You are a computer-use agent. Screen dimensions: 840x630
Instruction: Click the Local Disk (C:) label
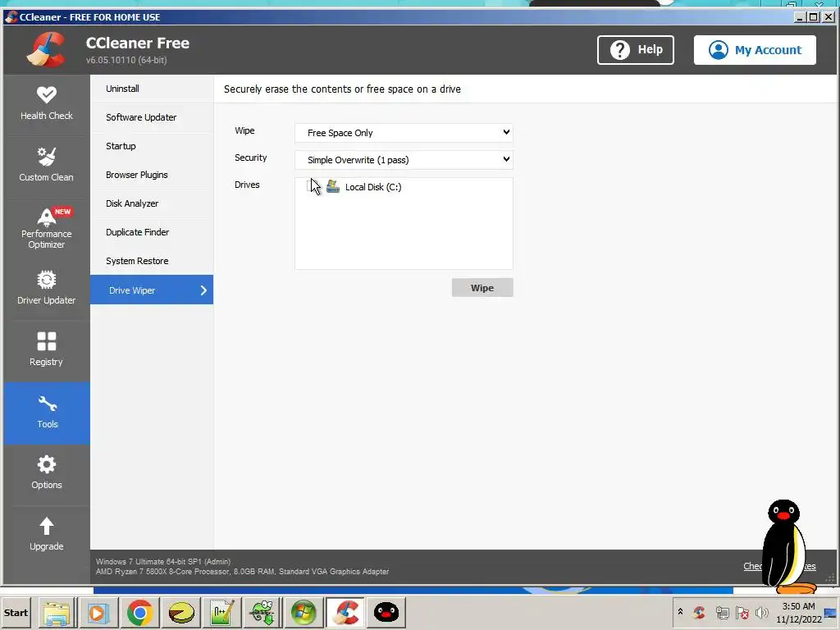click(373, 187)
